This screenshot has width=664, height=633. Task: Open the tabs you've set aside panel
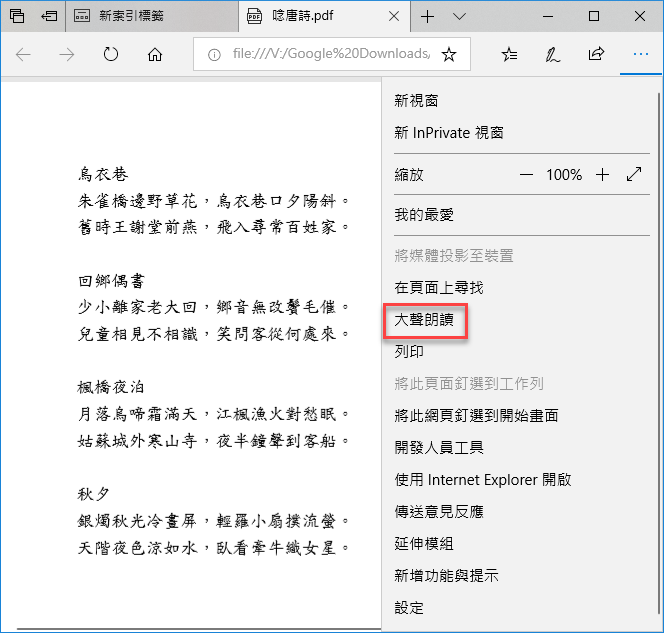[17, 16]
